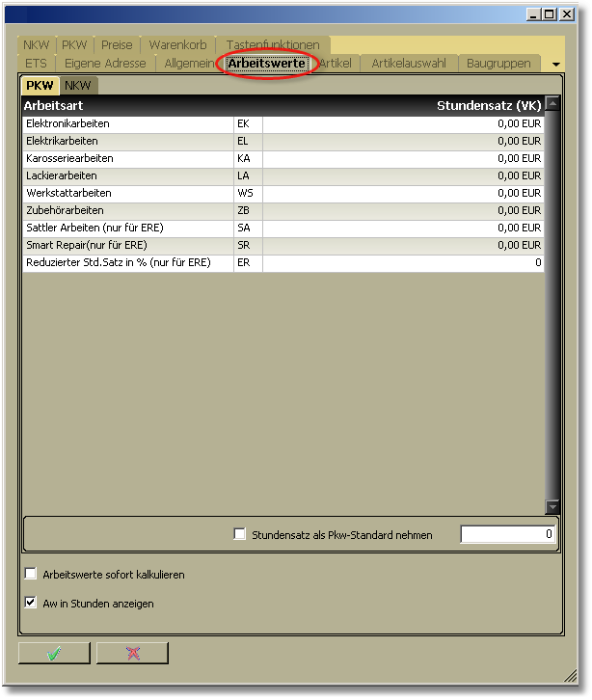Open the Arbeitswerte tab
592x700 pixels.
pyautogui.click(x=266, y=64)
